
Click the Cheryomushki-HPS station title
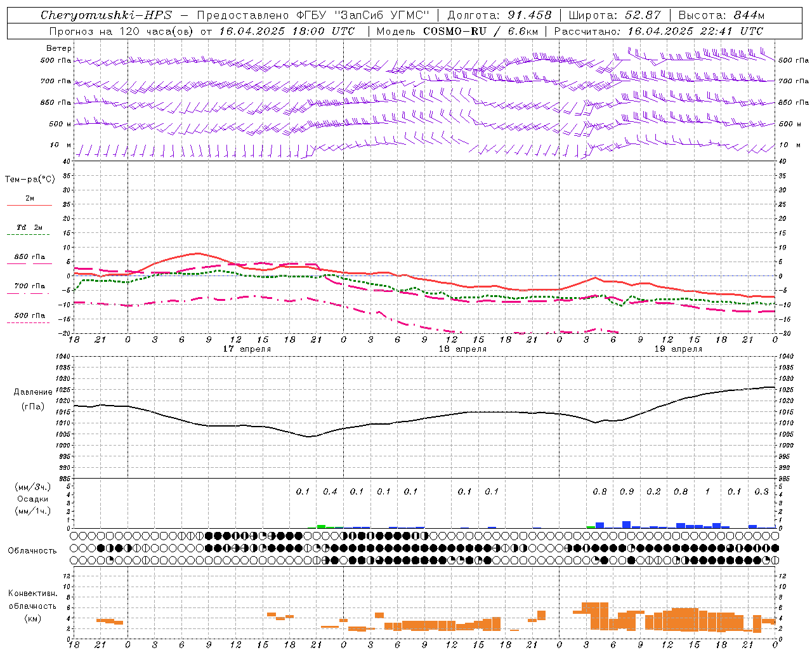tap(106, 15)
